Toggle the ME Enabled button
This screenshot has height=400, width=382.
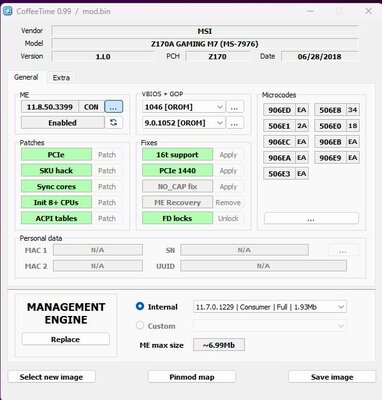pos(63,123)
